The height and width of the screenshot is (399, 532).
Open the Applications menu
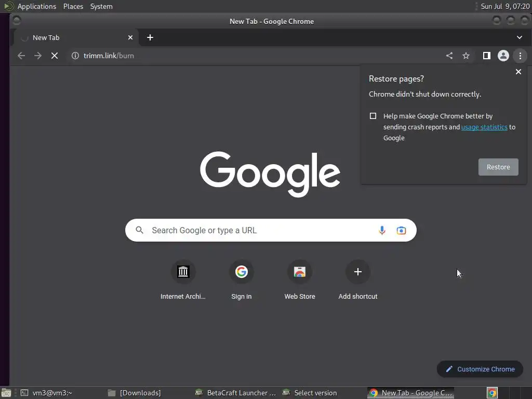[x=37, y=6]
